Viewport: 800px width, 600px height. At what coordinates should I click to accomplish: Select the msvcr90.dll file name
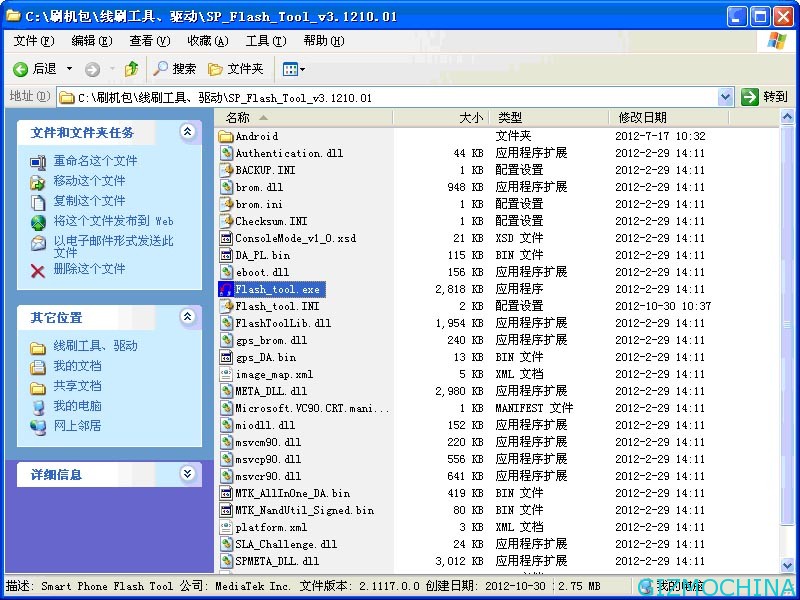tap(268, 476)
